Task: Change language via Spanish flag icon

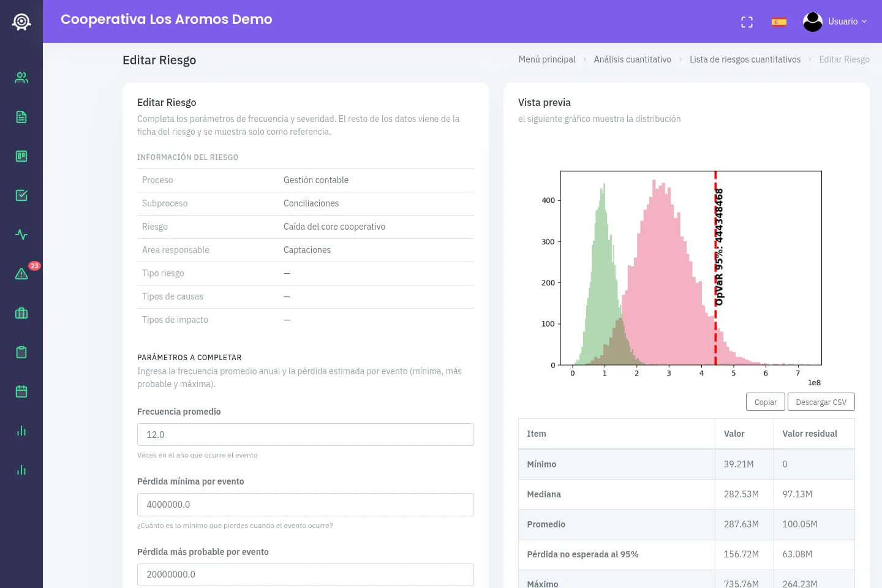Action: pyautogui.click(x=779, y=23)
